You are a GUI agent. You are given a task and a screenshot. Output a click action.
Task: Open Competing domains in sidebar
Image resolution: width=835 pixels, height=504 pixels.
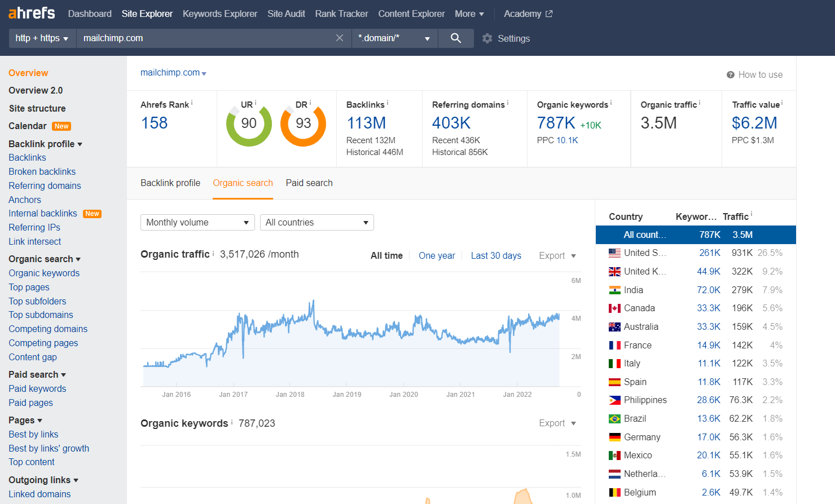(48, 329)
